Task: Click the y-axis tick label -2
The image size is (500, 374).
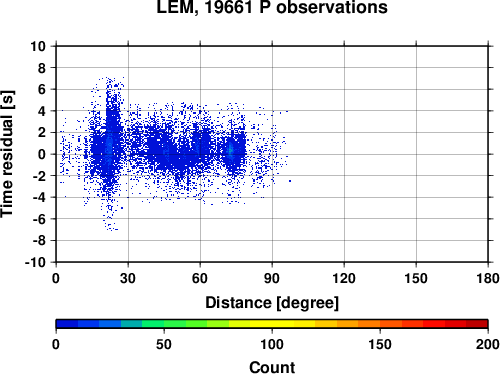Action: point(39,176)
